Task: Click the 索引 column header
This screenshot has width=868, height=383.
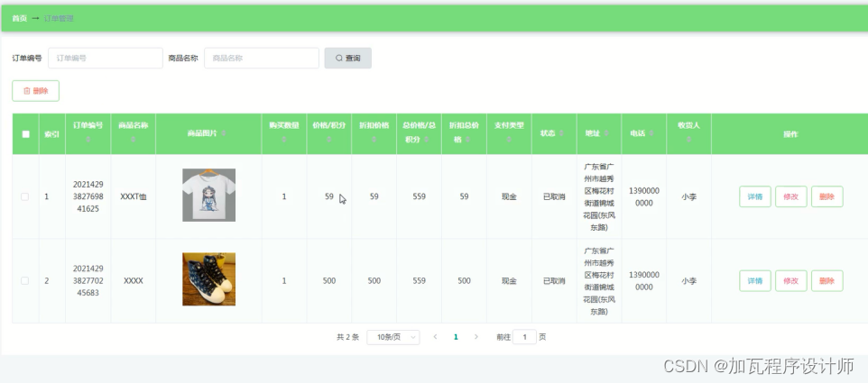Action: click(x=51, y=134)
